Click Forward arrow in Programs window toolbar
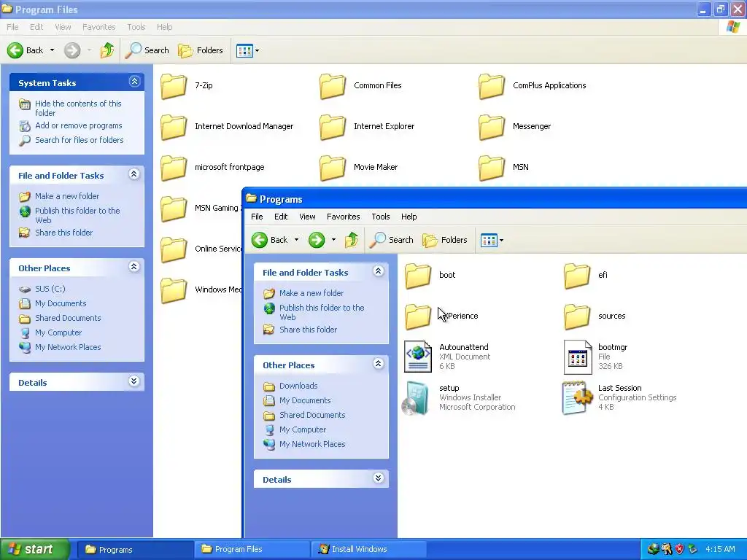 tap(317, 240)
